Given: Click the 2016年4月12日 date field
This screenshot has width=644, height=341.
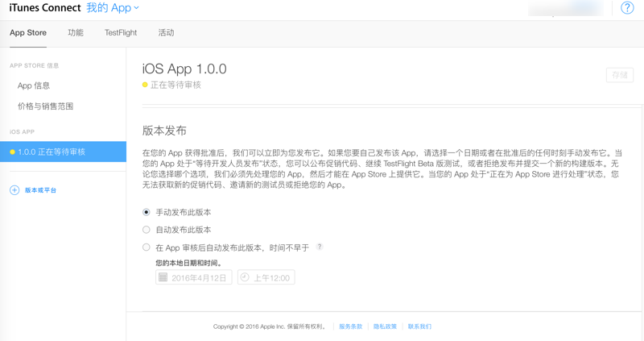Looking at the screenshot, I should pos(194,277).
